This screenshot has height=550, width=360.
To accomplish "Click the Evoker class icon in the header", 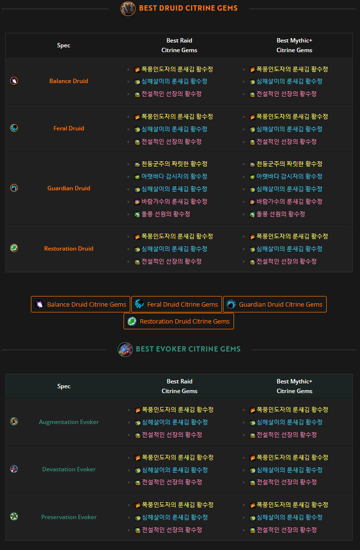I will coord(125,349).
